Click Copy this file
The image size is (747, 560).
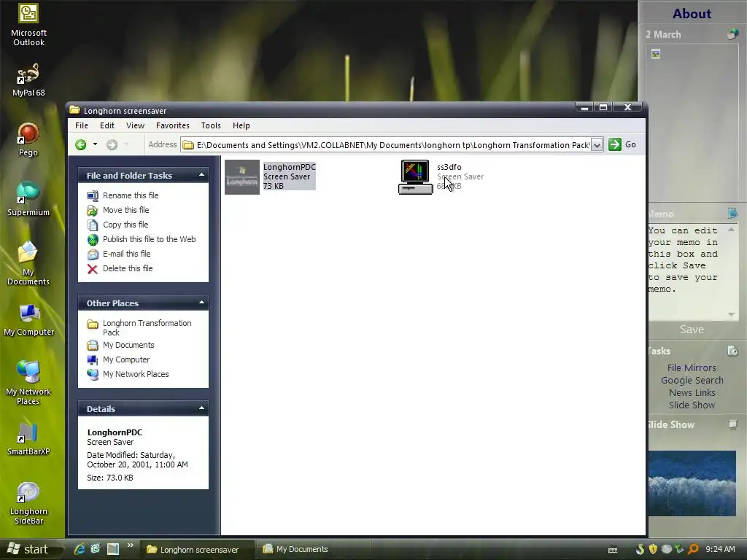tap(125, 225)
